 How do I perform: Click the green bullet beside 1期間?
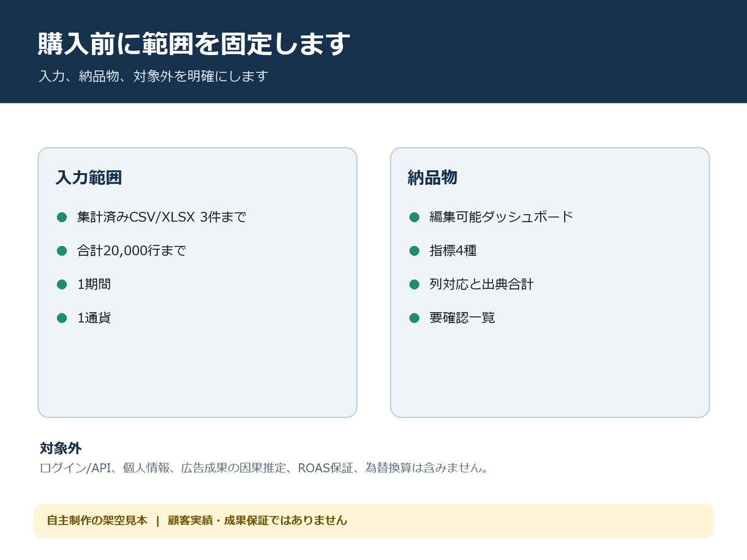point(62,285)
